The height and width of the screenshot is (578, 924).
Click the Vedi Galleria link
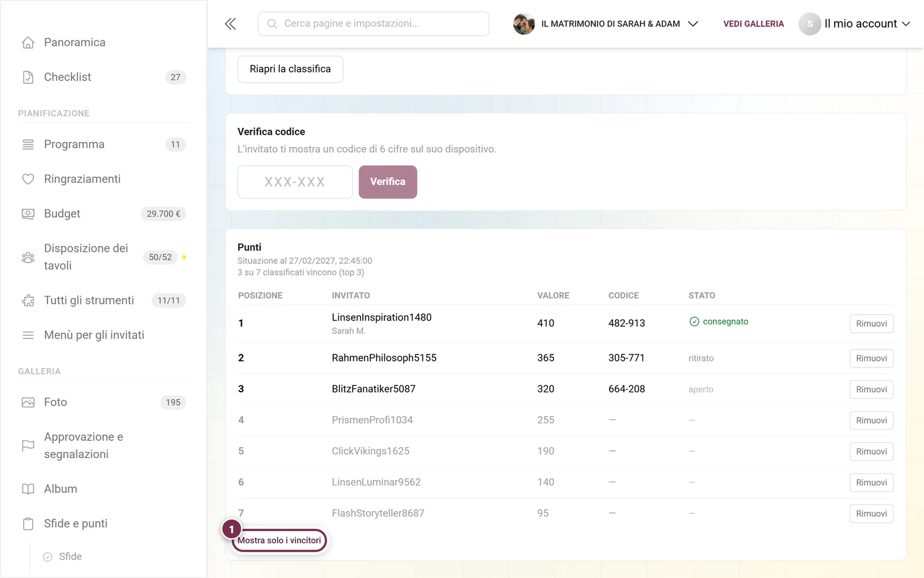[754, 24]
